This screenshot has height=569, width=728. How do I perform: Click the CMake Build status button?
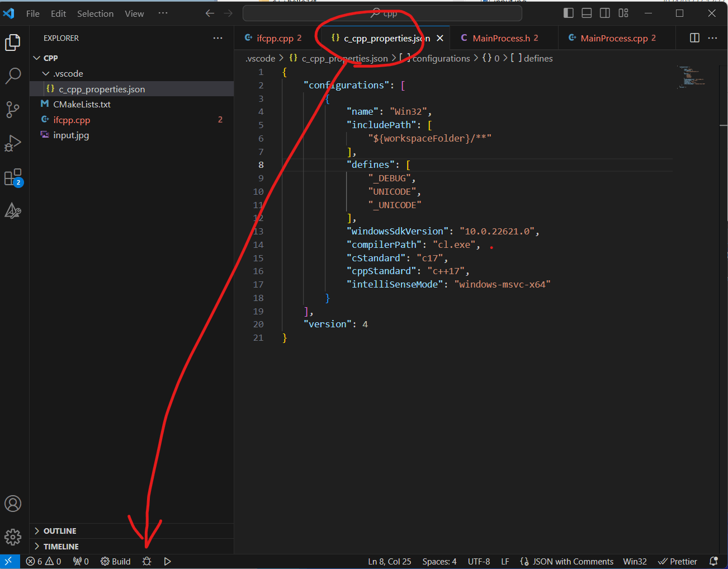click(116, 561)
